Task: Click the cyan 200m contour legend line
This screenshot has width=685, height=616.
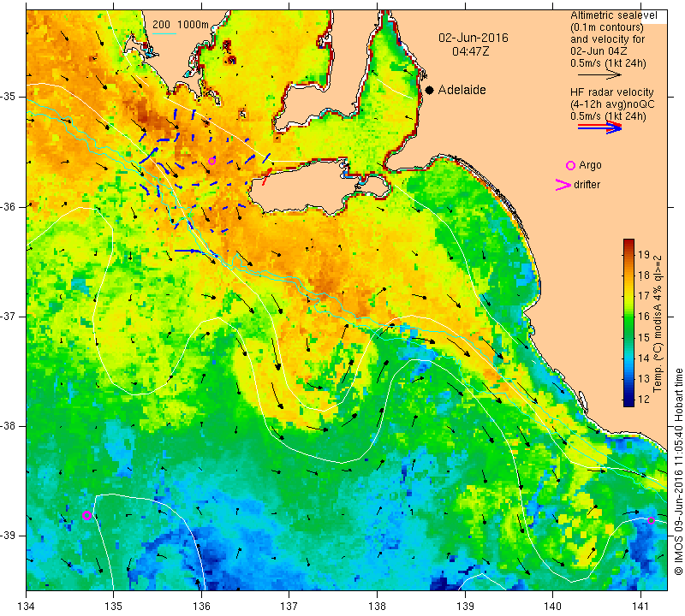Action: [164, 33]
